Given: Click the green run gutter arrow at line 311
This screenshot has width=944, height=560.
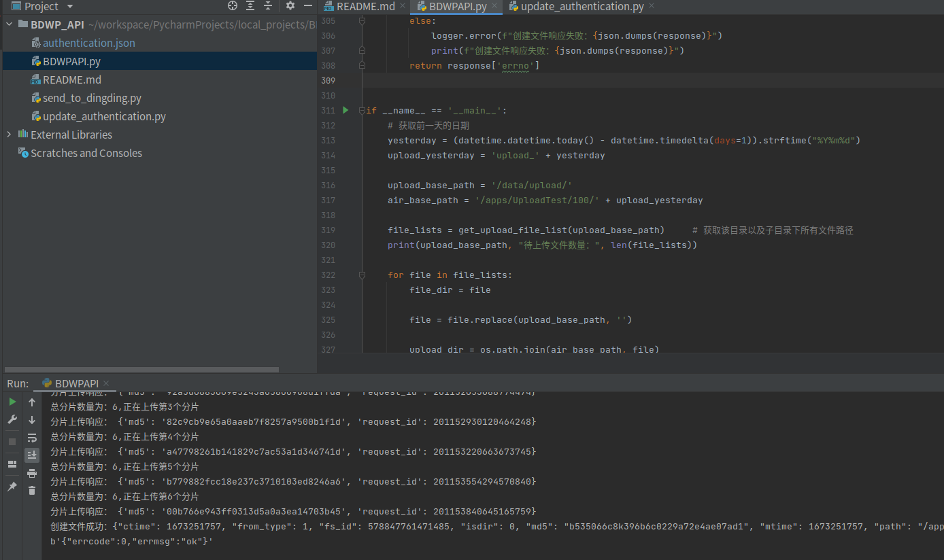Looking at the screenshot, I should (x=345, y=110).
